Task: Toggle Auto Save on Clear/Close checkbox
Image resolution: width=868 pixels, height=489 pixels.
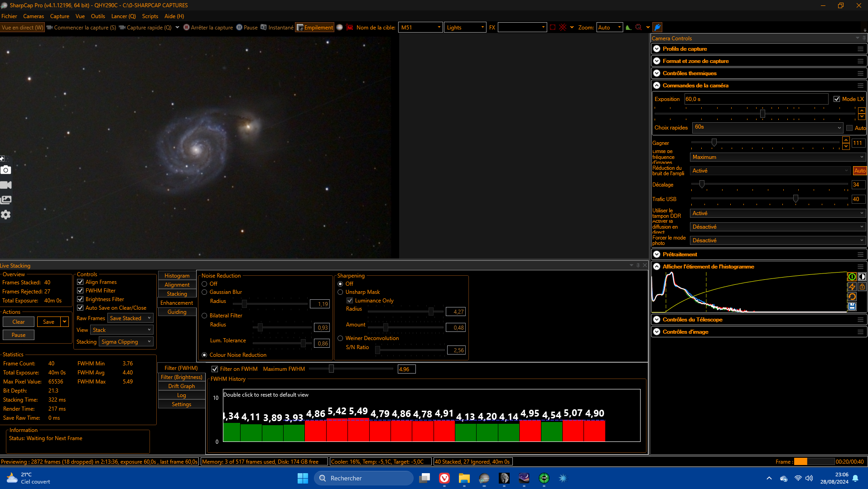Action: point(80,308)
